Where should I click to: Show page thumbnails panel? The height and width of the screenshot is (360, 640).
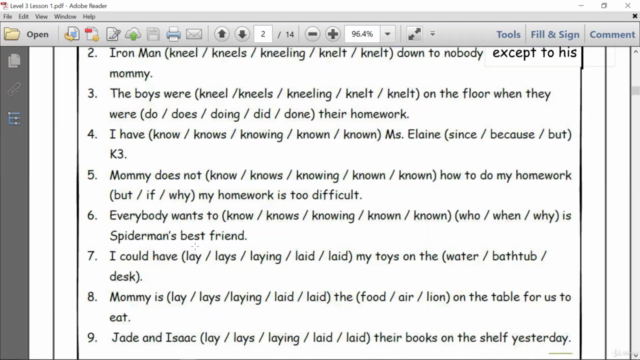pyautogui.click(x=14, y=60)
